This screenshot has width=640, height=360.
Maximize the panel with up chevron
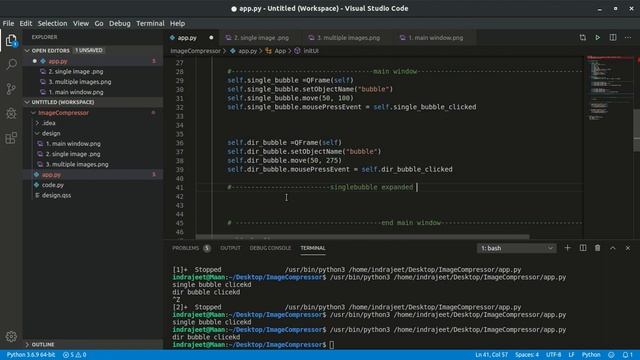click(613, 248)
